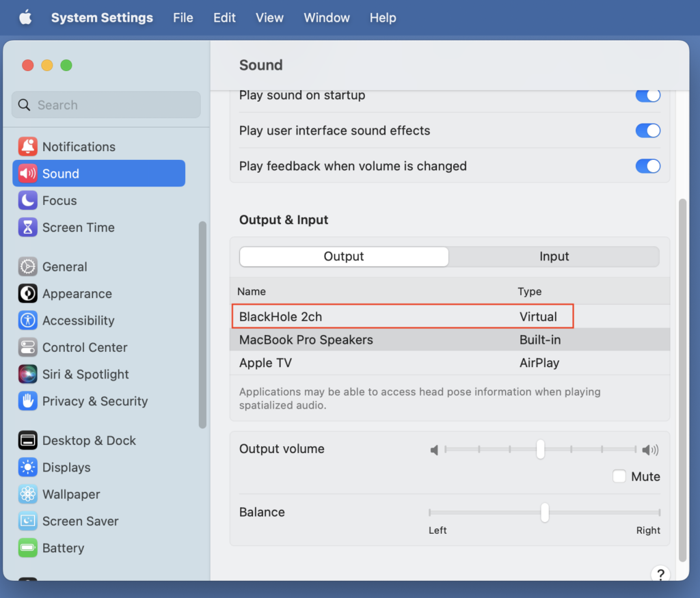The image size is (700, 598).
Task: Switch to the Input tab
Action: point(554,256)
